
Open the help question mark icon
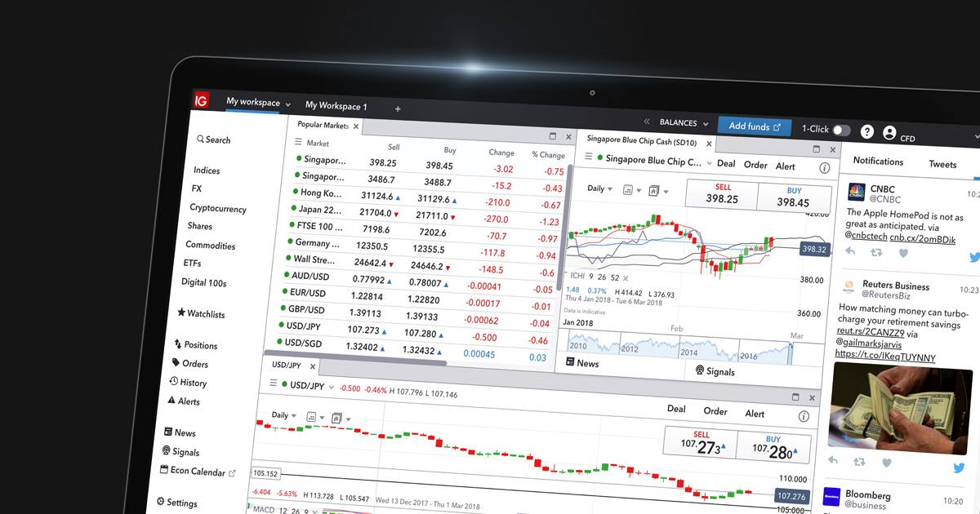(x=867, y=131)
